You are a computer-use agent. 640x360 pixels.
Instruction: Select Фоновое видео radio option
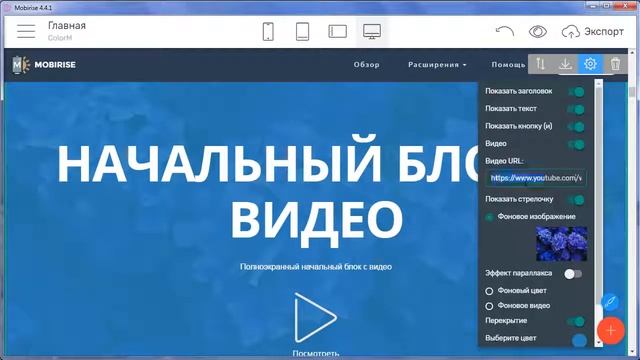(x=489, y=306)
